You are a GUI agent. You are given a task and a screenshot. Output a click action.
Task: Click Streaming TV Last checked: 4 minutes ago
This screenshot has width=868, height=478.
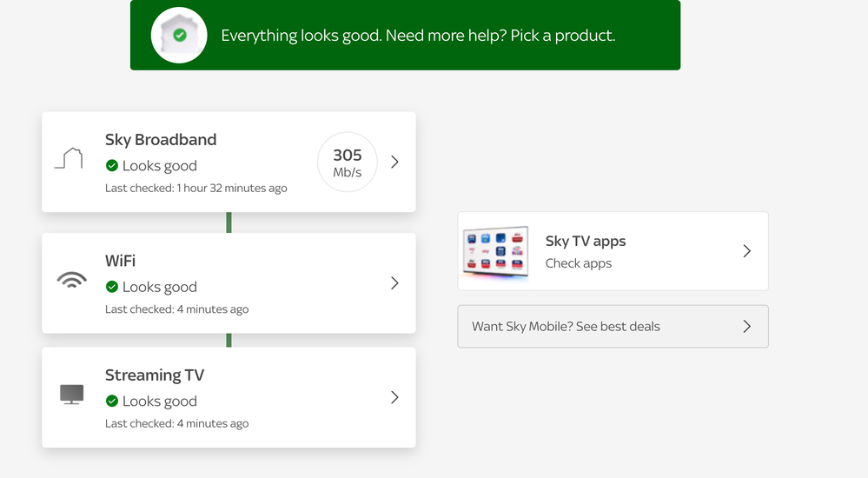pos(176,424)
